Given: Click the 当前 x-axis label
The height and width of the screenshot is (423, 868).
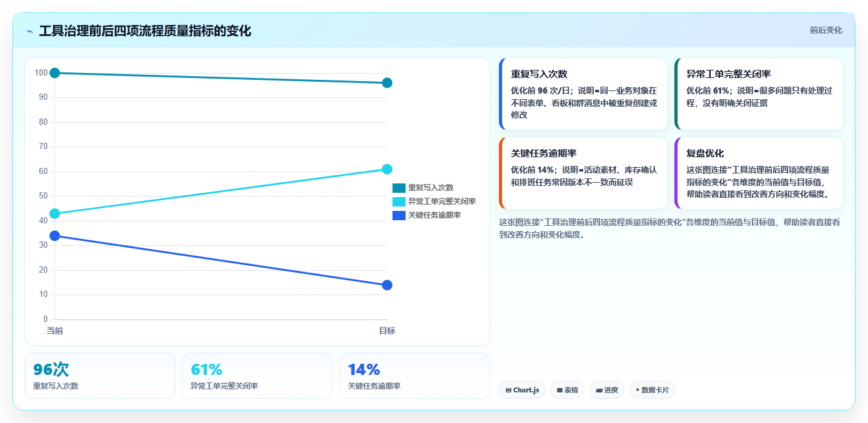Looking at the screenshot, I should point(55,331).
